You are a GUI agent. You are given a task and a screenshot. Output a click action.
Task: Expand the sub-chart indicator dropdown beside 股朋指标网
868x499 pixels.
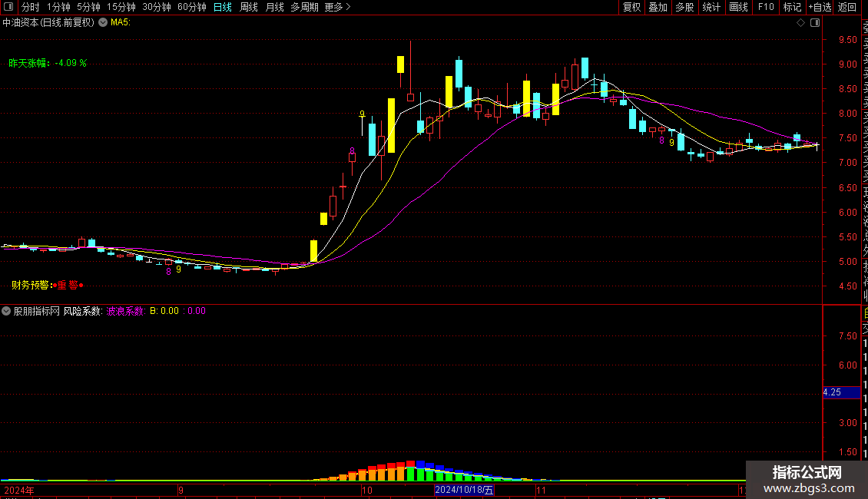point(6,311)
